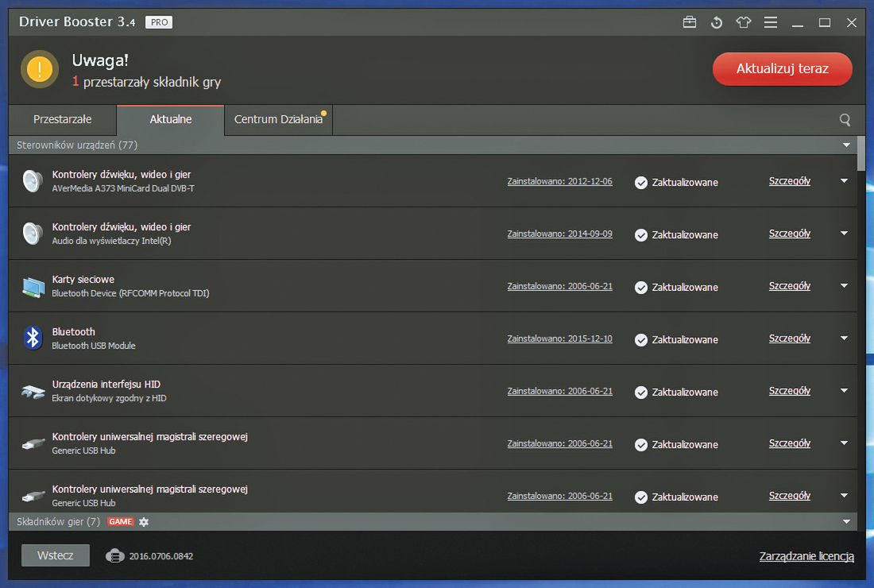Select 'Ekran dotykowy zgodny z HID' text

click(110, 398)
